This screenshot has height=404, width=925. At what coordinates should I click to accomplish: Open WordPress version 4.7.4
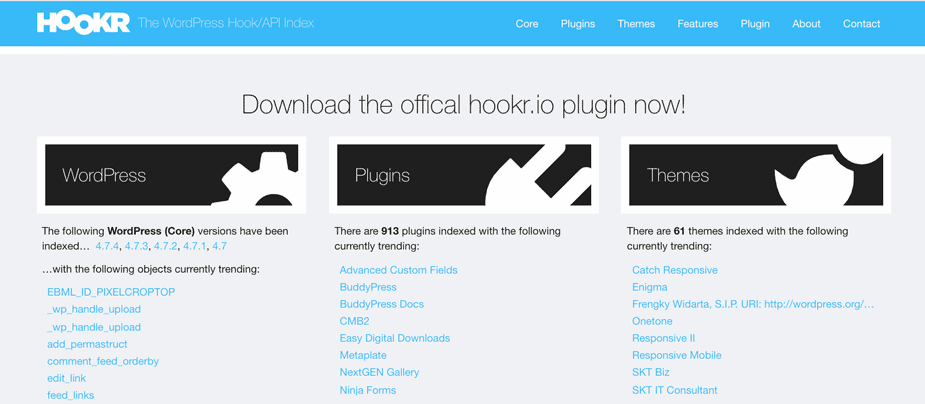[107, 247]
